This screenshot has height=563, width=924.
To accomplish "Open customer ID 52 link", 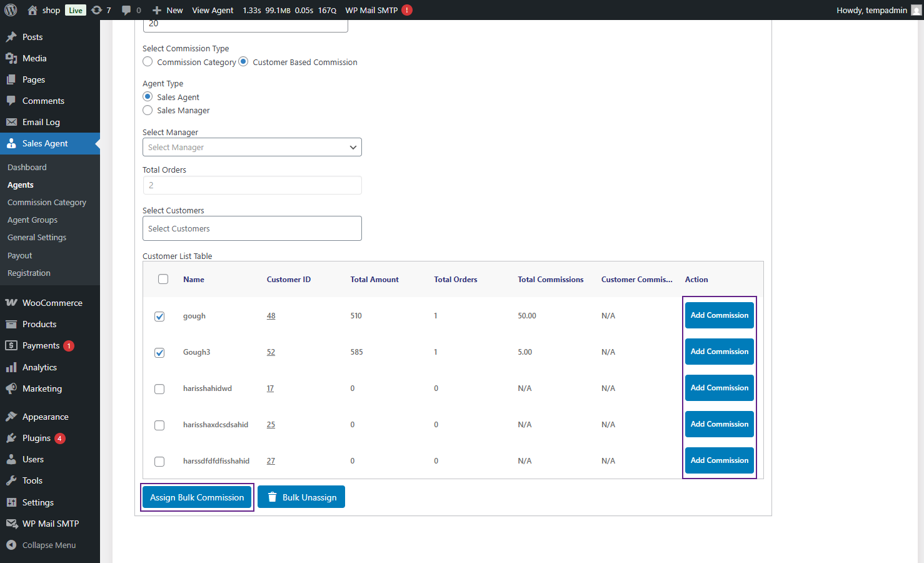I will 271,352.
